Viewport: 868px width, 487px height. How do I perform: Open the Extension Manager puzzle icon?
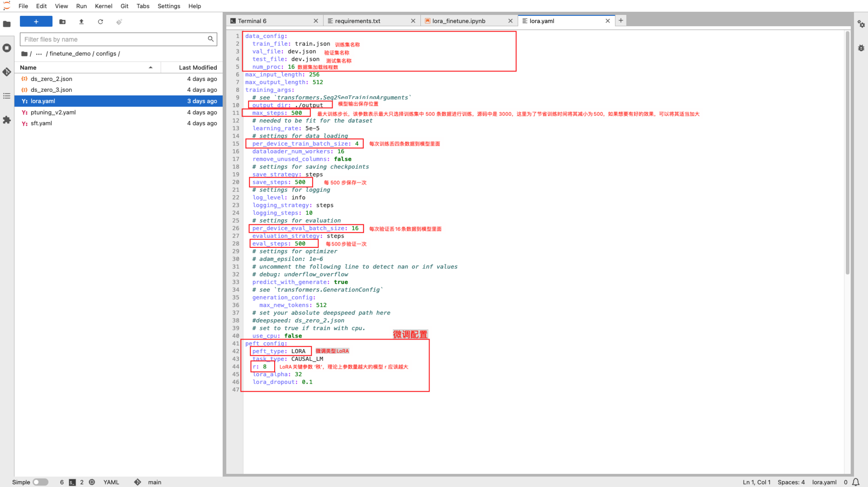[7, 120]
